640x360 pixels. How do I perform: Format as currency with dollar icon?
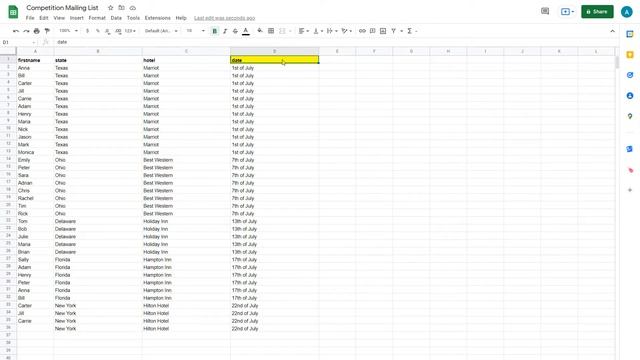pos(87,31)
